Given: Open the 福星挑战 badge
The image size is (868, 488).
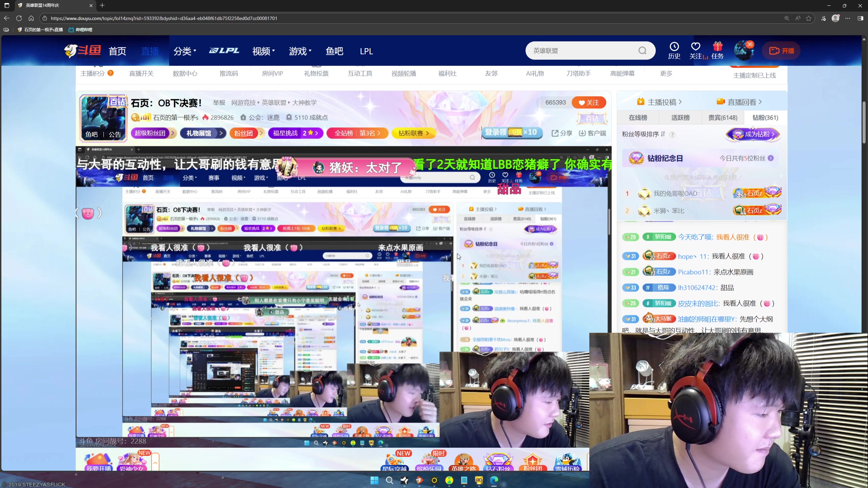Looking at the screenshot, I should (x=295, y=133).
